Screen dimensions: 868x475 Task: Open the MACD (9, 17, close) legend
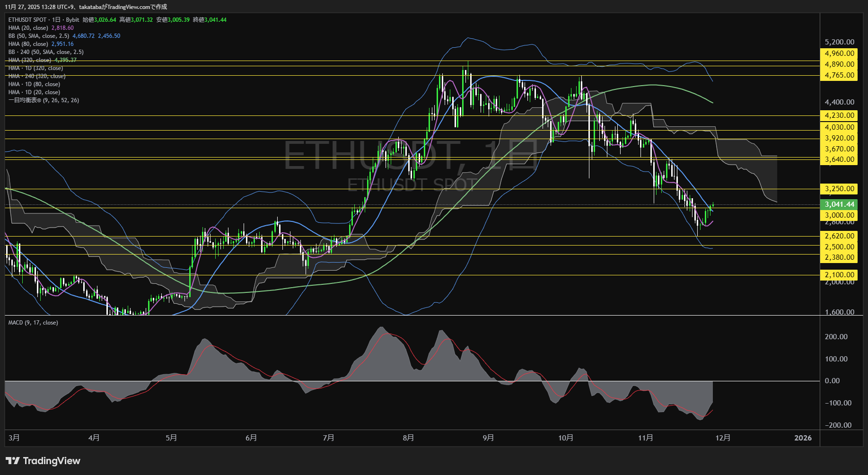pos(33,323)
